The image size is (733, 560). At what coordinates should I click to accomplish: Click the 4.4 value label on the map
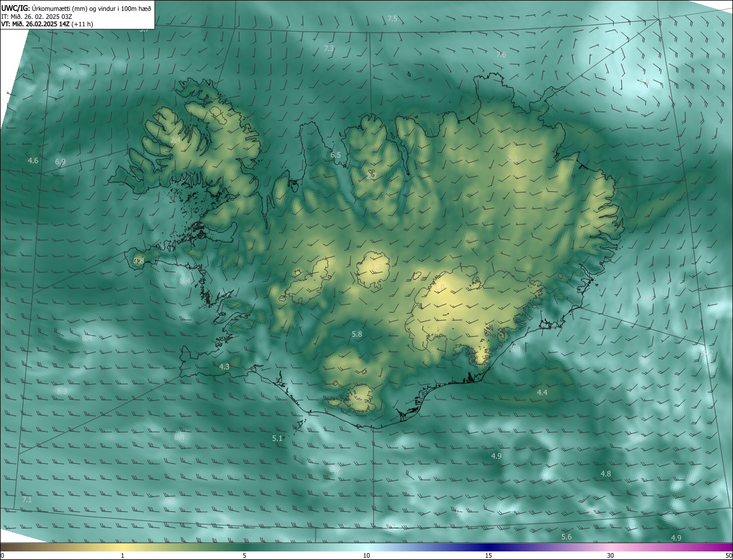tap(542, 393)
